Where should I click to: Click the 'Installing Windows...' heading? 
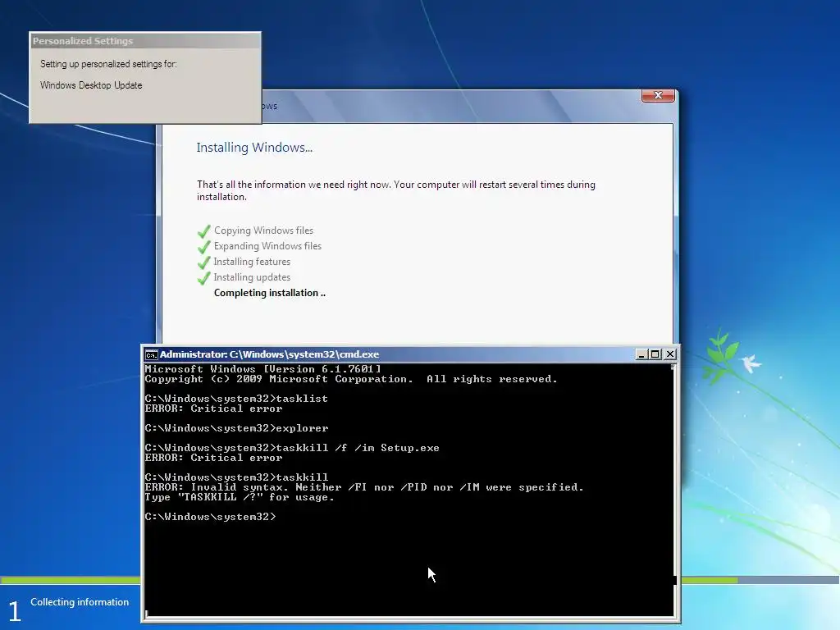coord(254,148)
